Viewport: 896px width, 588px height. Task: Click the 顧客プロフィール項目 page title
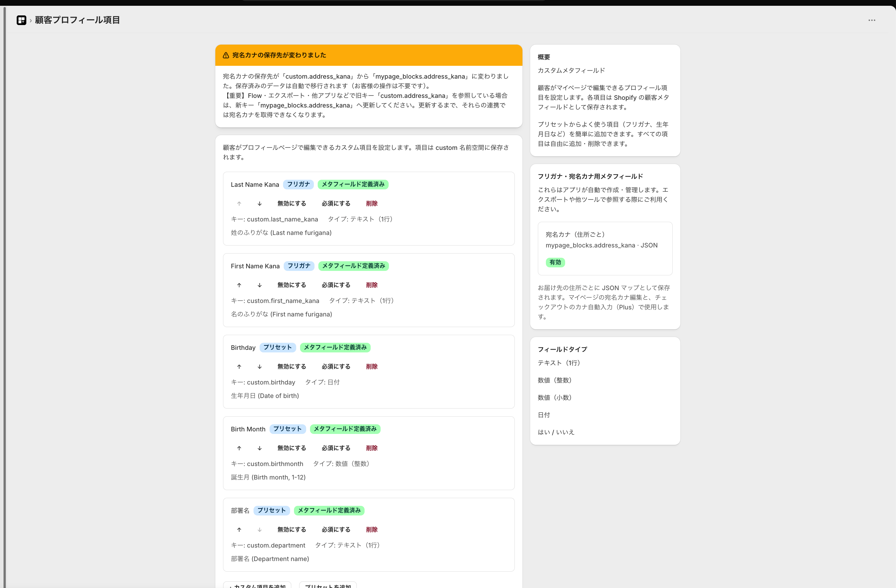(77, 20)
